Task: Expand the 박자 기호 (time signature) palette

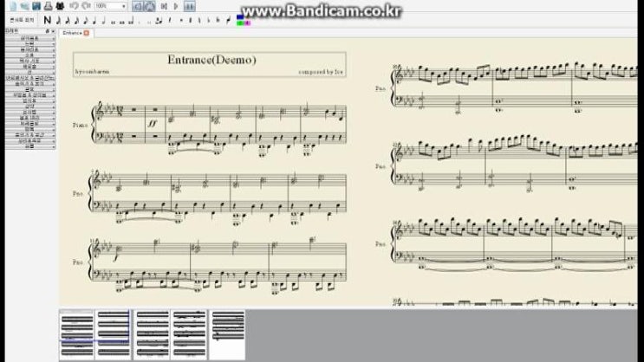Action: [x=29, y=61]
